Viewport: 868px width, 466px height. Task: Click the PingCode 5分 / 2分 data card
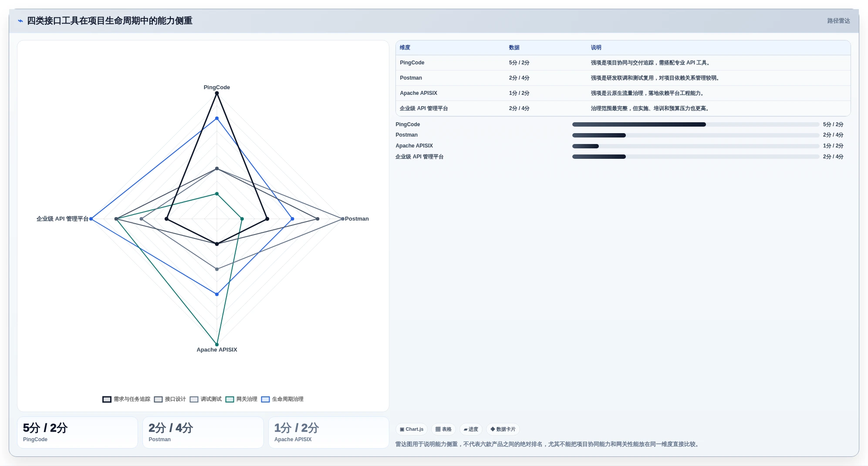[x=78, y=432]
